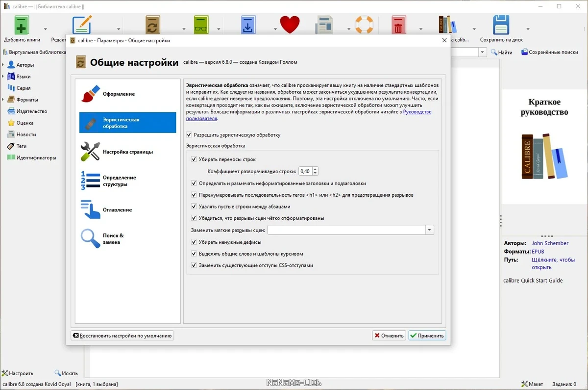Open Поиск & замена magnifier section
This screenshot has height=390, width=588.
(x=128, y=238)
